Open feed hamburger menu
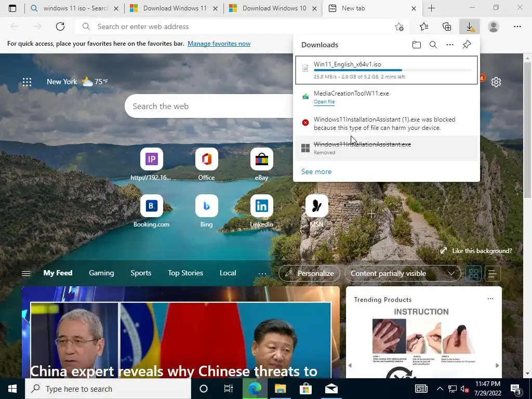The width and height of the screenshot is (532, 399). tap(26, 273)
